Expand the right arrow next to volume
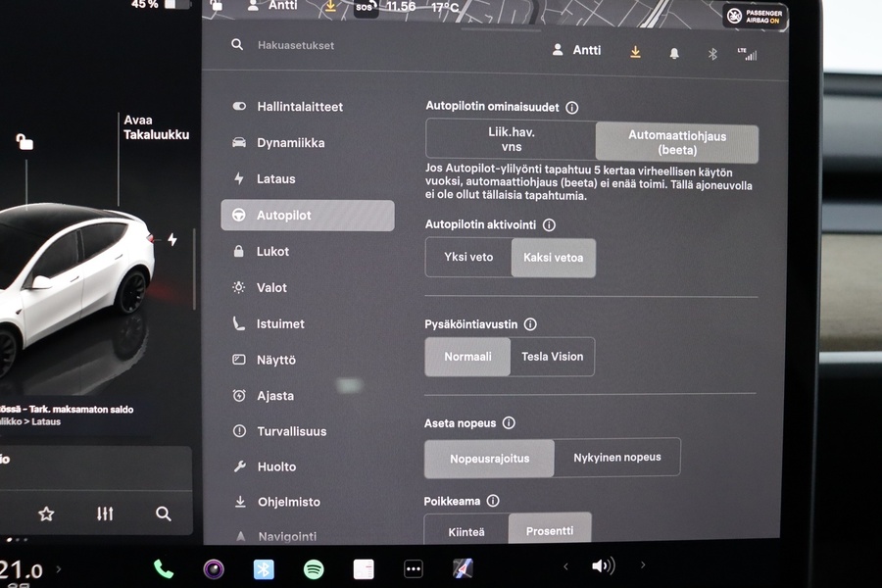 643,566
